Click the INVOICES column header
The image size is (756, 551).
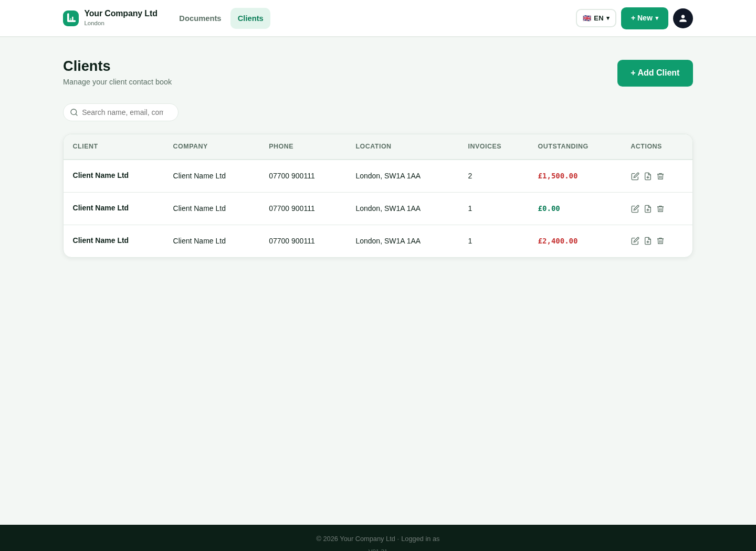[485, 146]
